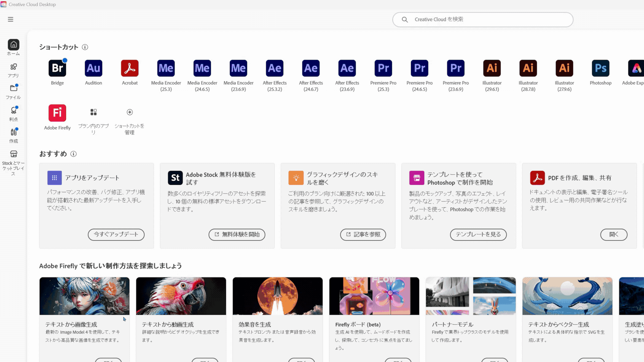The height and width of the screenshot is (362, 644).
Task: Open テキストから画像生成 thumbnail
Action: pos(85,296)
